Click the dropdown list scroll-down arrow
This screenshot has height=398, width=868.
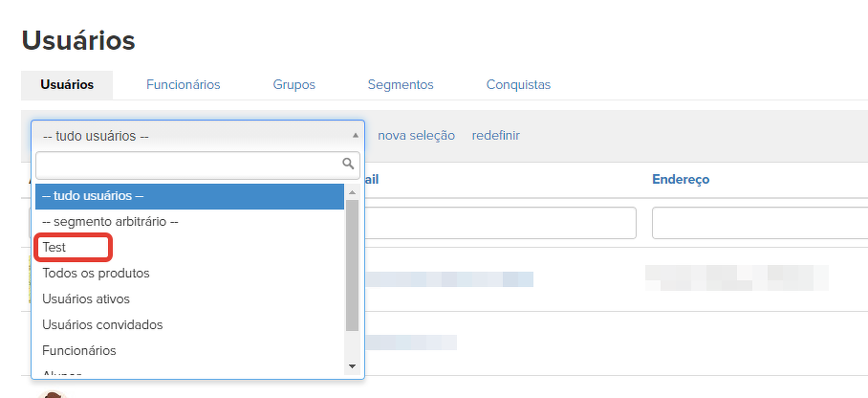click(x=352, y=366)
